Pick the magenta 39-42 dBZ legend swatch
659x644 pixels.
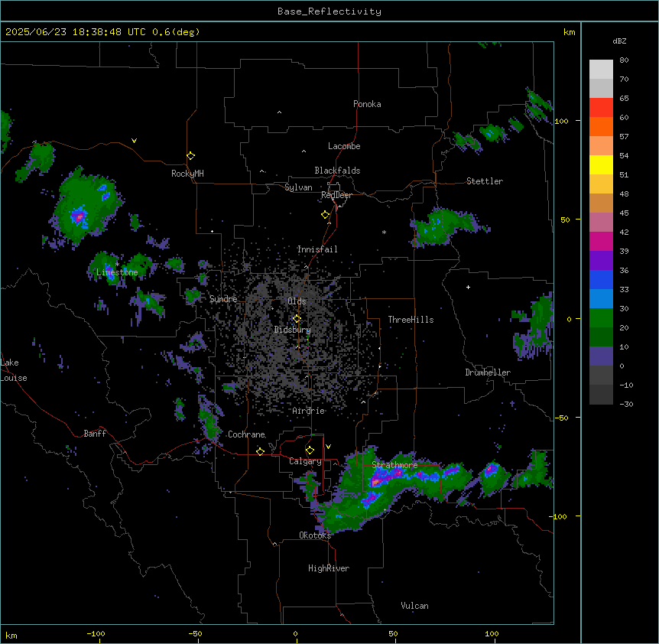point(601,241)
